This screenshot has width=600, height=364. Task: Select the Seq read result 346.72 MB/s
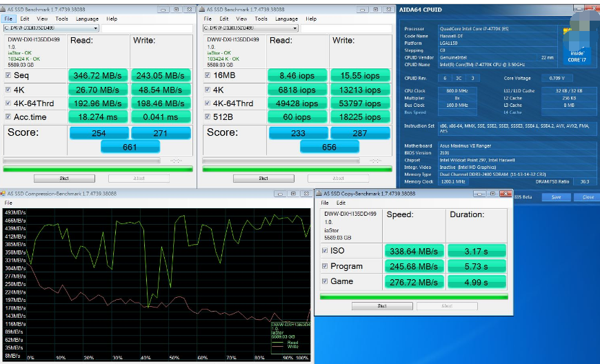pos(98,76)
